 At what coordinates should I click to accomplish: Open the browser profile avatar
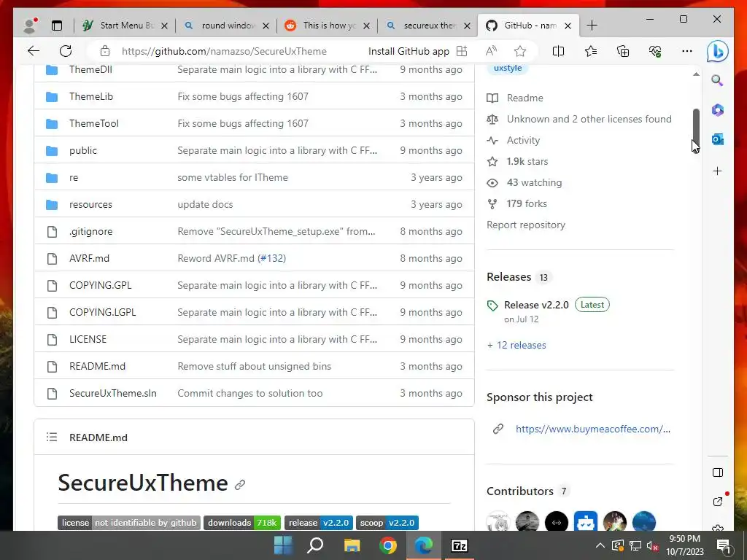(x=31, y=26)
